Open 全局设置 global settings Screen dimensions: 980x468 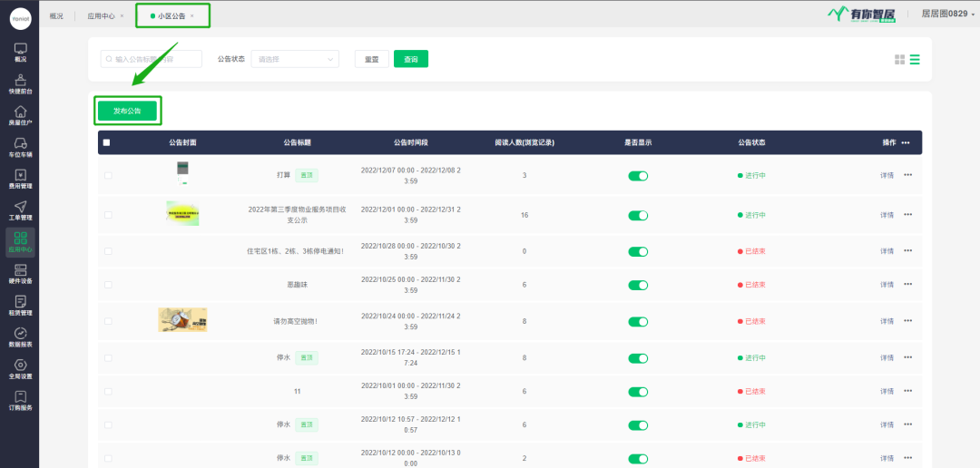(20, 368)
